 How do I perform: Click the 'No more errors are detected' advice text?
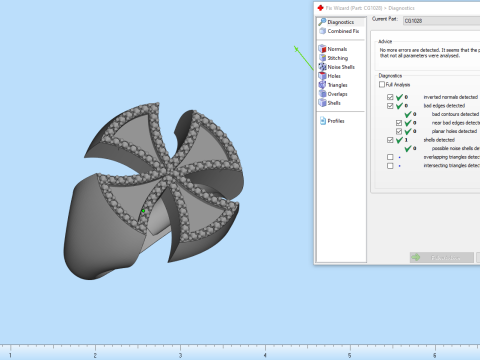pyautogui.click(x=430, y=53)
